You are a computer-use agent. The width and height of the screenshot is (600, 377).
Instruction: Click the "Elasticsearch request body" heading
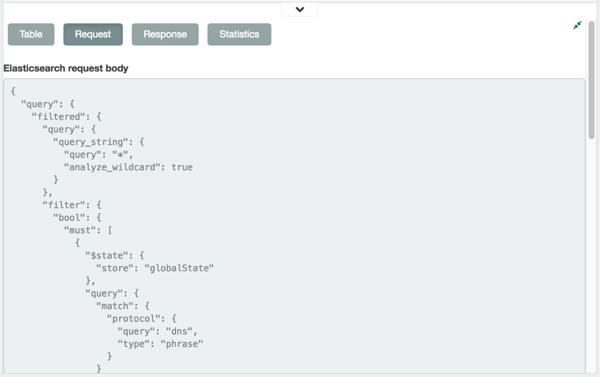[x=66, y=69]
